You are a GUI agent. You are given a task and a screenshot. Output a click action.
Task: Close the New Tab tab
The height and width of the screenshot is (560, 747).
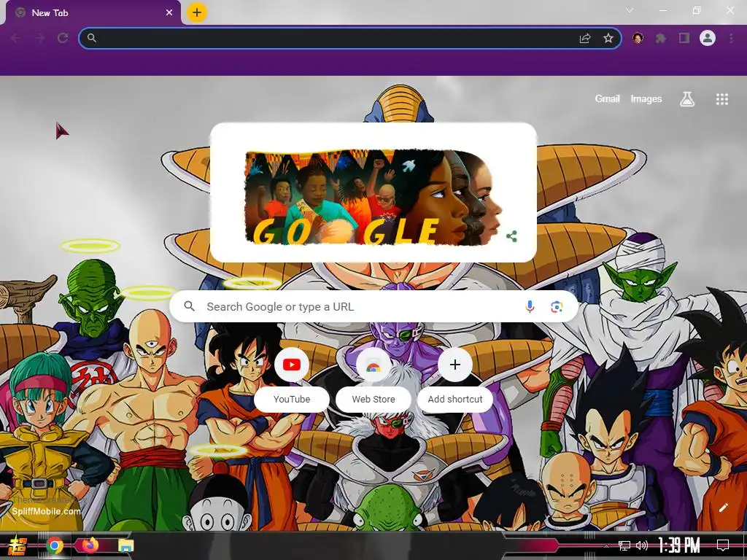pos(169,13)
